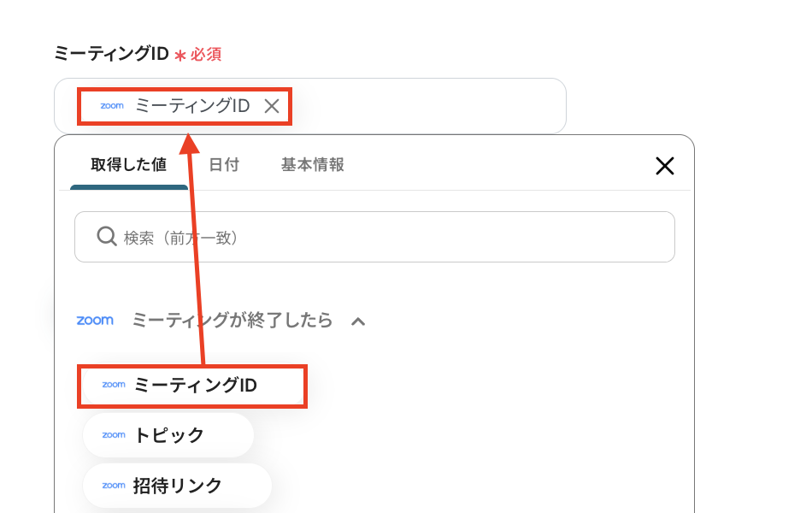Click the ミーティングID field label above the input
The width and height of the screenshot is (812, 513).
coord(111,54)
